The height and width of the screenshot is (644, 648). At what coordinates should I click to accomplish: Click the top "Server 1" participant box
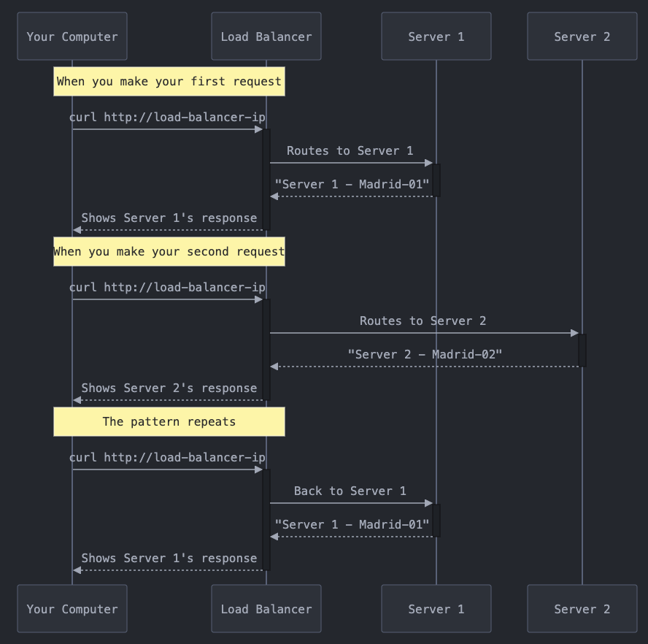pos(436,37)
